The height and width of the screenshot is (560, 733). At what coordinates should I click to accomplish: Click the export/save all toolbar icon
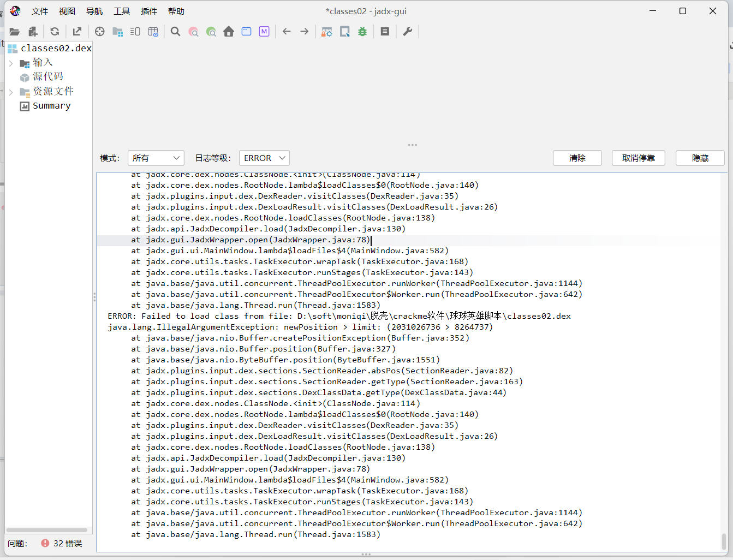[x=77, y=32]
